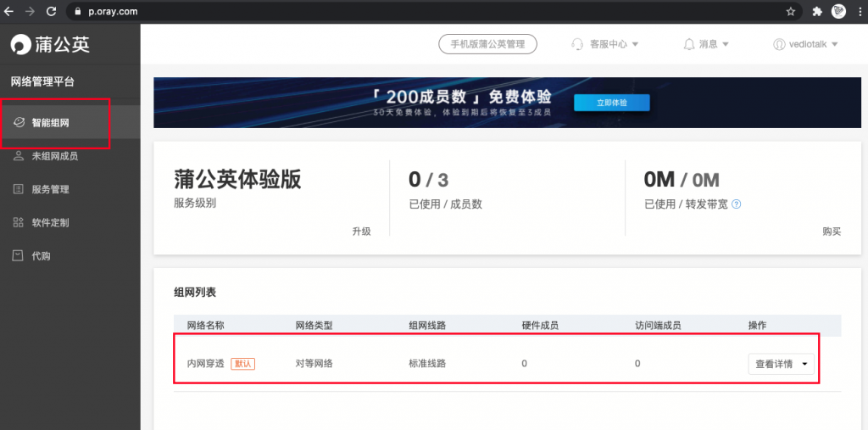Click the 网络管理平台 sidebar heading
The width and height of the screenshot is (868, 430).
(x=42, y=82)
